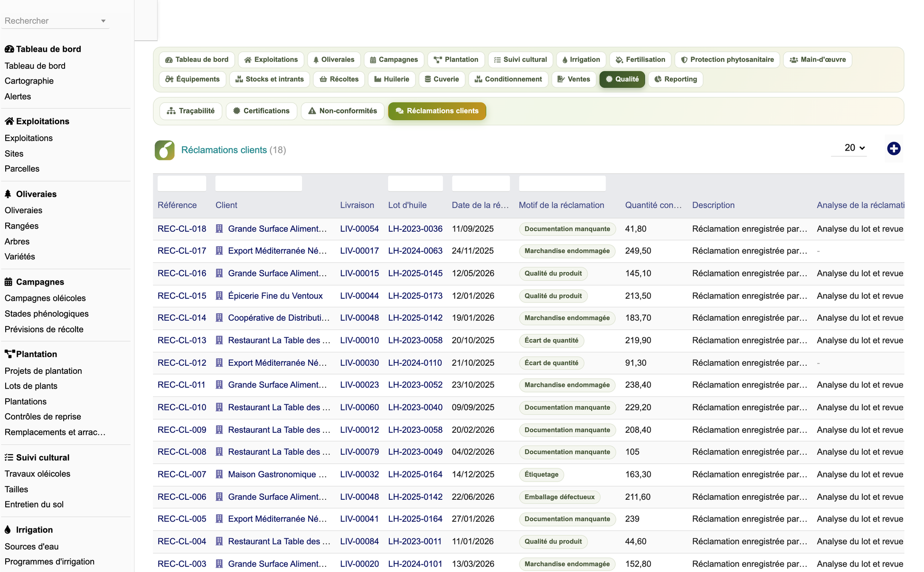Click the Motif de la réclamation filter
Screen dimensions: 924x572
tap(562, 183)
